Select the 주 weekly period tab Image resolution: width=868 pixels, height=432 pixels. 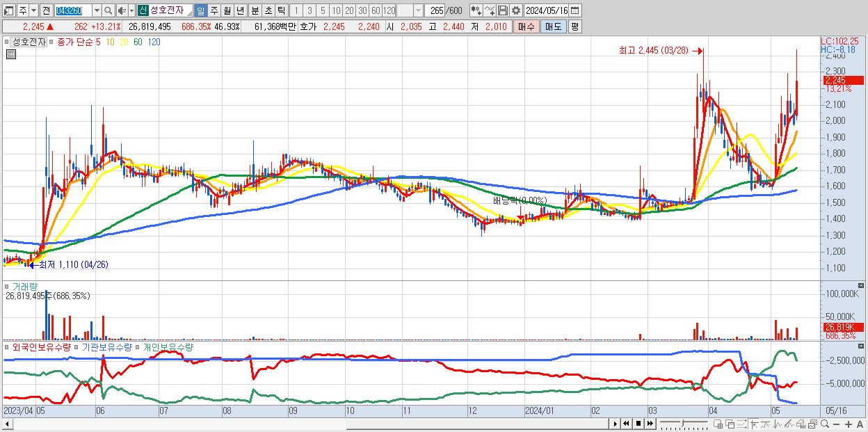click(214, 11)
